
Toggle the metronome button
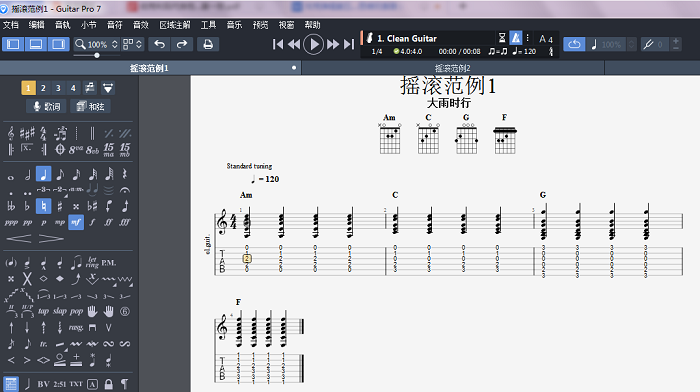click(x=516, y=38)
